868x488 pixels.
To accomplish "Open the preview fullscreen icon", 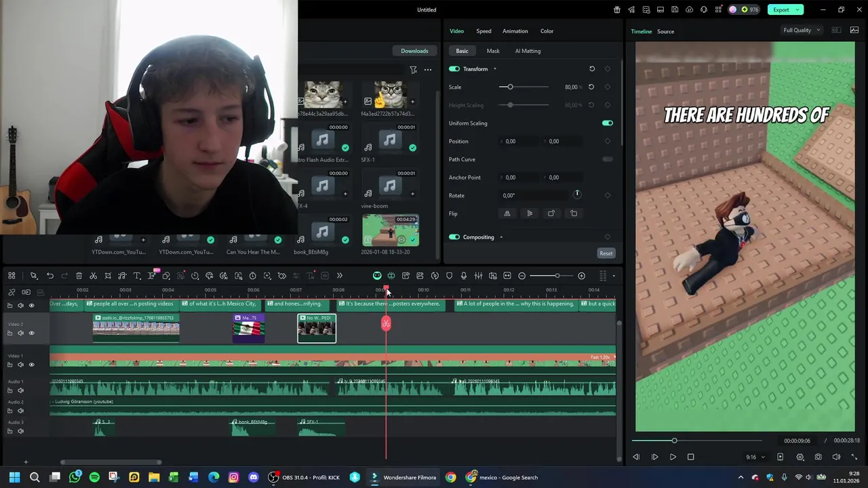I will (x=854, y=457).
